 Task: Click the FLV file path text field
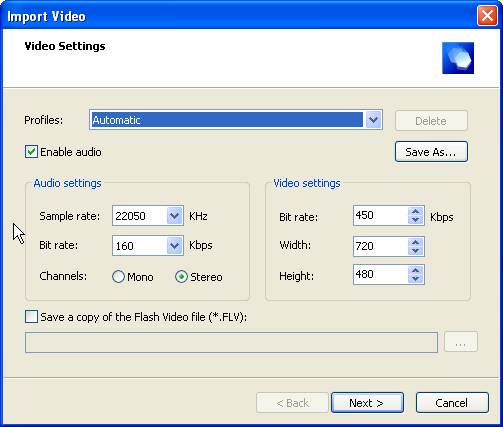(231, 342)
